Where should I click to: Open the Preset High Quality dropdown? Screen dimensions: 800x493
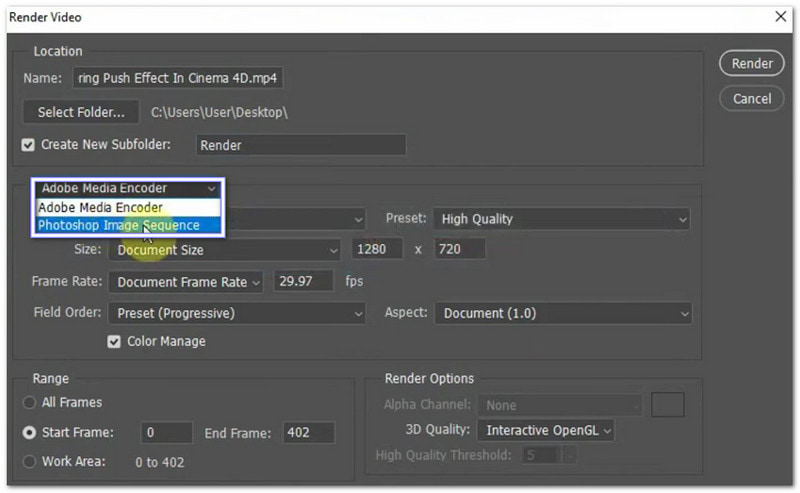[563, 219]
